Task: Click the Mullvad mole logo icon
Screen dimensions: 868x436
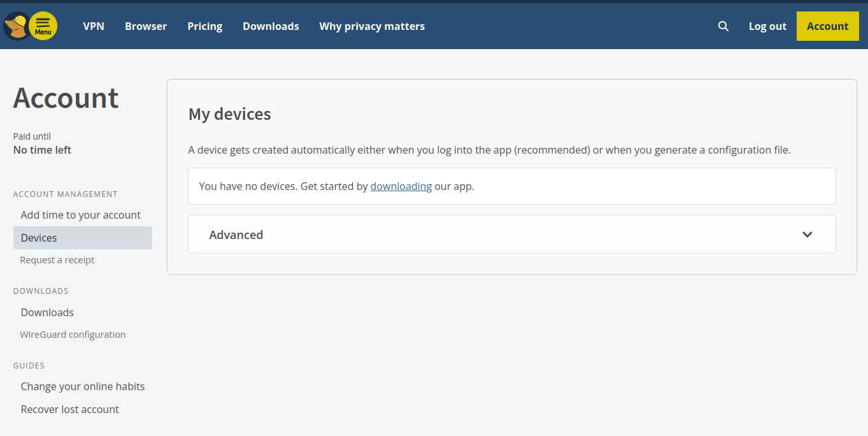Action: pos(14,27)
